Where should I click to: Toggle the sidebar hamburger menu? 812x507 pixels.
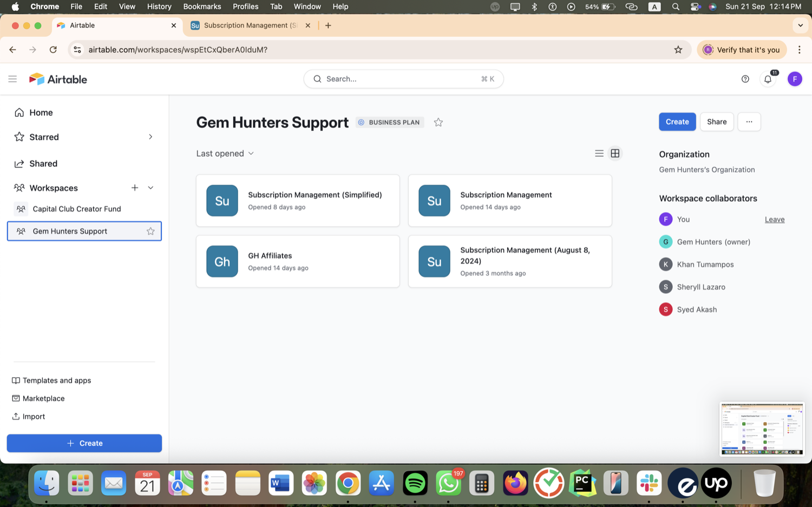(12, 79)
